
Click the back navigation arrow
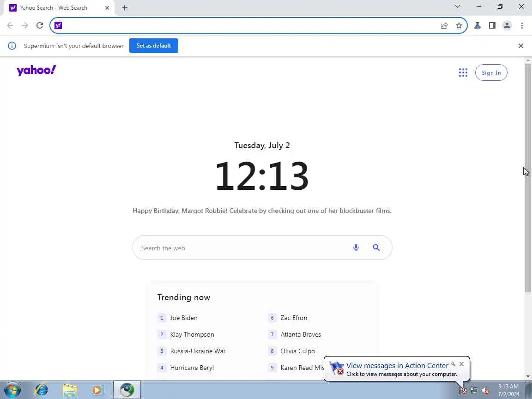[10, 25]
